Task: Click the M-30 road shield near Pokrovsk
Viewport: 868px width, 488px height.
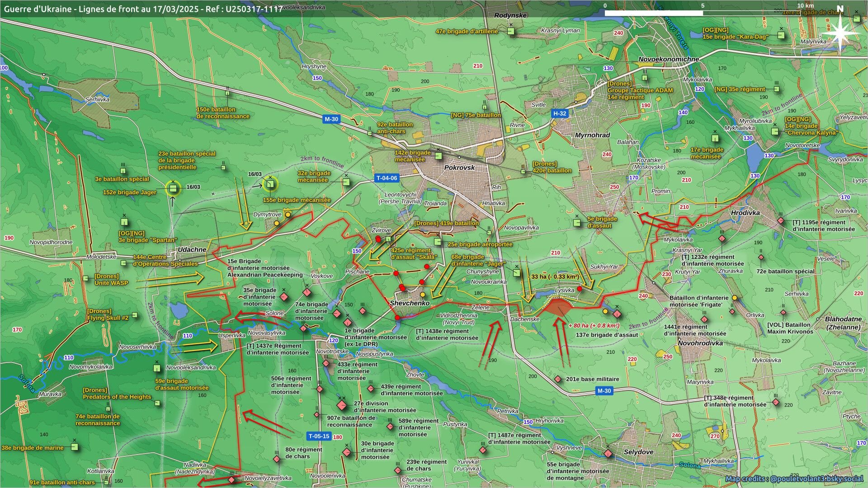Action: click(x=331, y=119)
